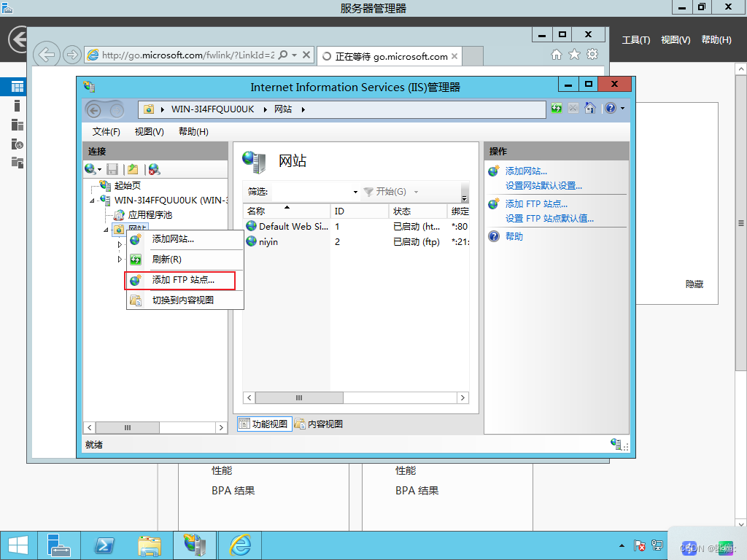Click the 开始(G) filter button
Screen dimensions: 747x560
[x=385, y=192]
